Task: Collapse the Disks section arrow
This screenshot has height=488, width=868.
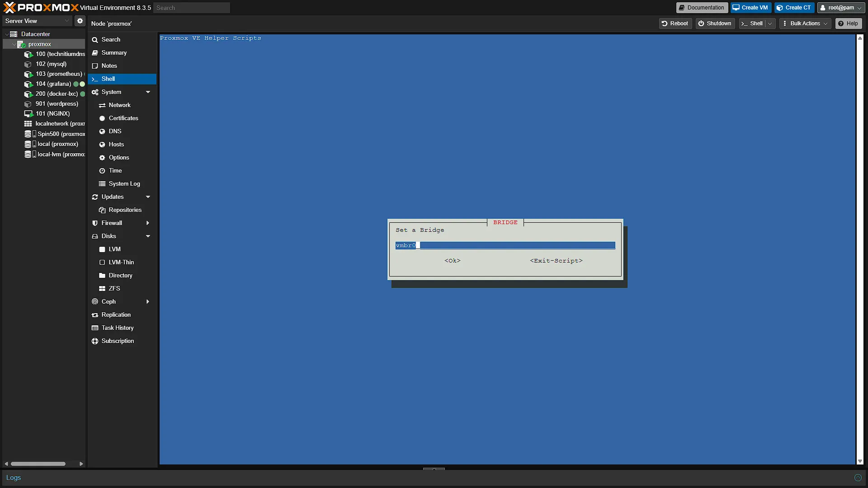Action: (x=148, y=236)
